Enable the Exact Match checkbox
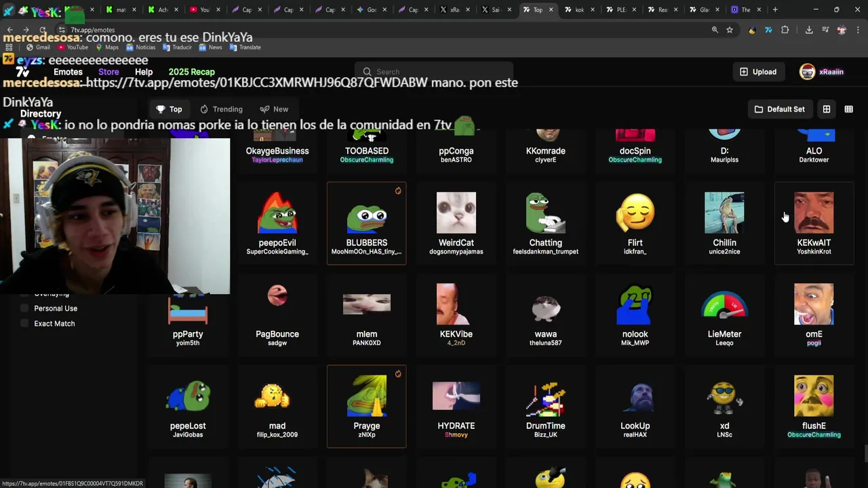The image size is (868, 488). point(25,323)
